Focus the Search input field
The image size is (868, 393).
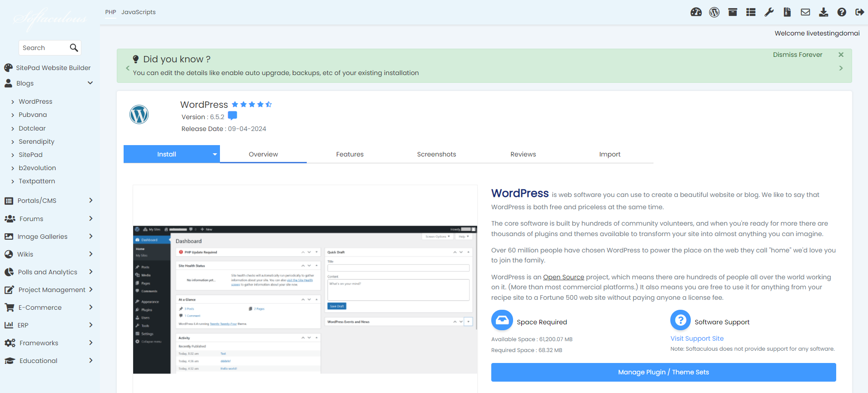coord(44,48)
